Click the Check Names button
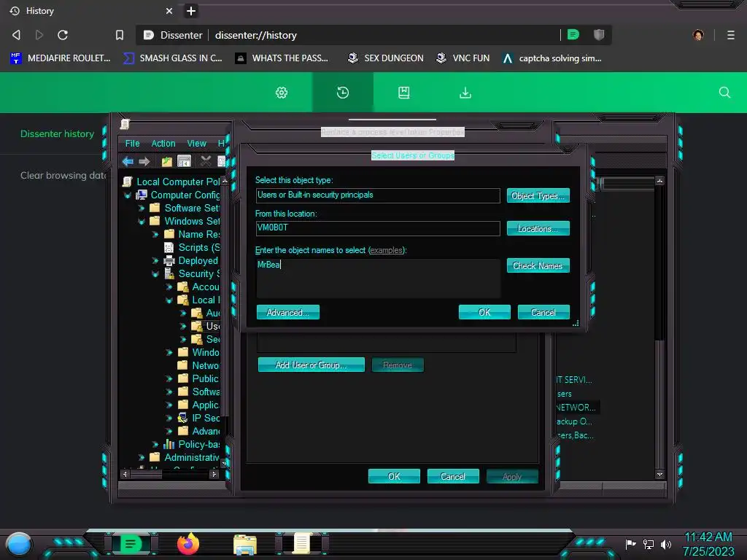Viewport: 747px width, 560px height. [538, 265]
